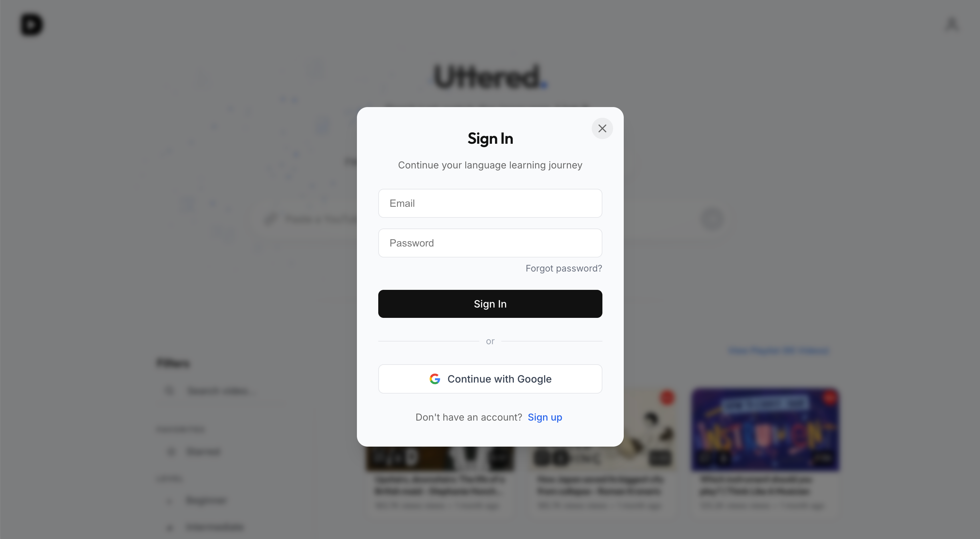The width and height of the screenshot is (980, 539).
Task: Open the Uttered logo in top-left corner
Action: pyautogui.click(x=32, y=25)
